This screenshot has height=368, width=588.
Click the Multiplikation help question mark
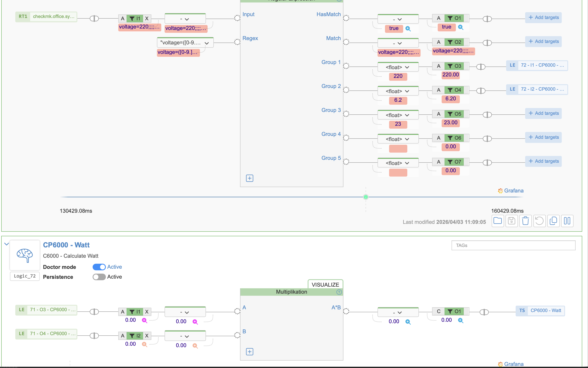pyautogui.click(x=339, y=292)
